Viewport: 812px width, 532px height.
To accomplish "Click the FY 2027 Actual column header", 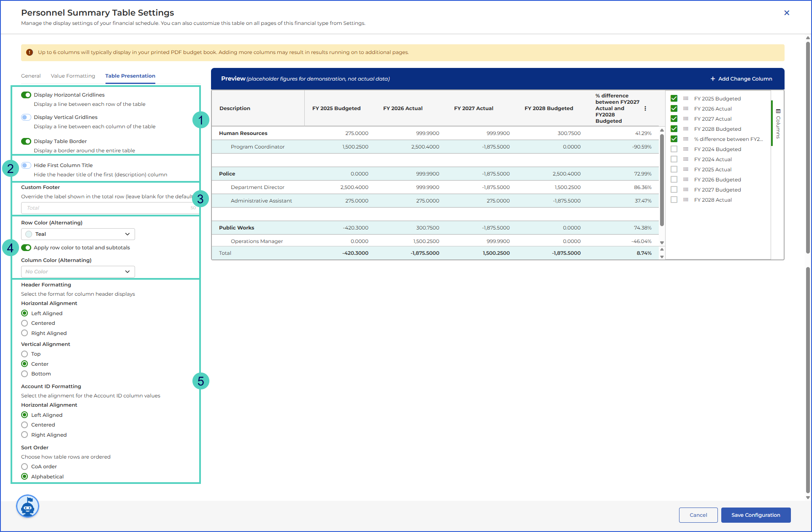I will pyautogui.click(x=474, y=108).
